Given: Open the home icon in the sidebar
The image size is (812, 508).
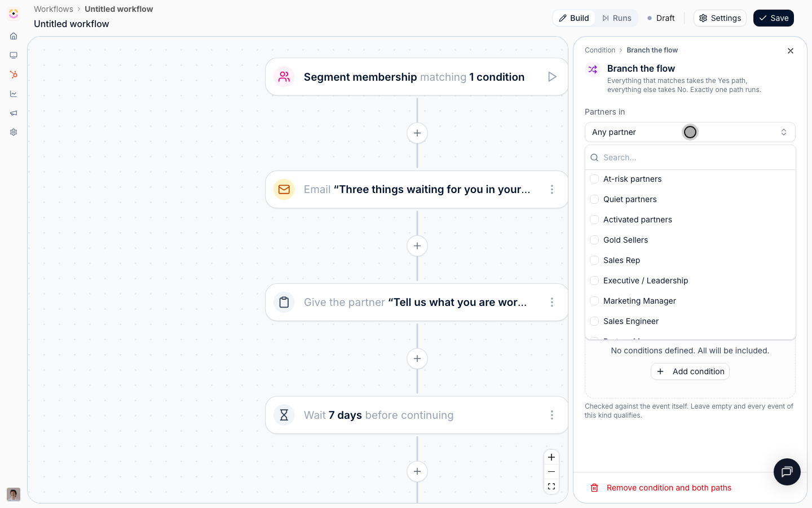Looking at the screenshot, I should click(14, 36).
